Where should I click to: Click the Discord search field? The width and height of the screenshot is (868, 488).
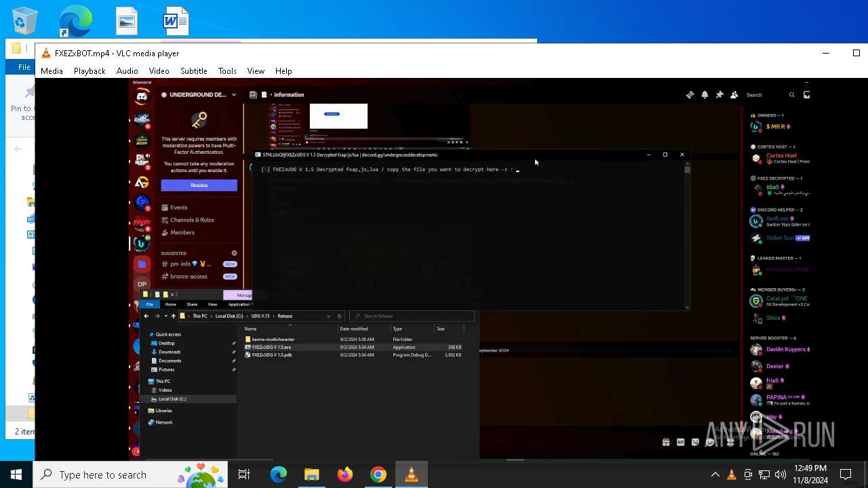[770, 95]
